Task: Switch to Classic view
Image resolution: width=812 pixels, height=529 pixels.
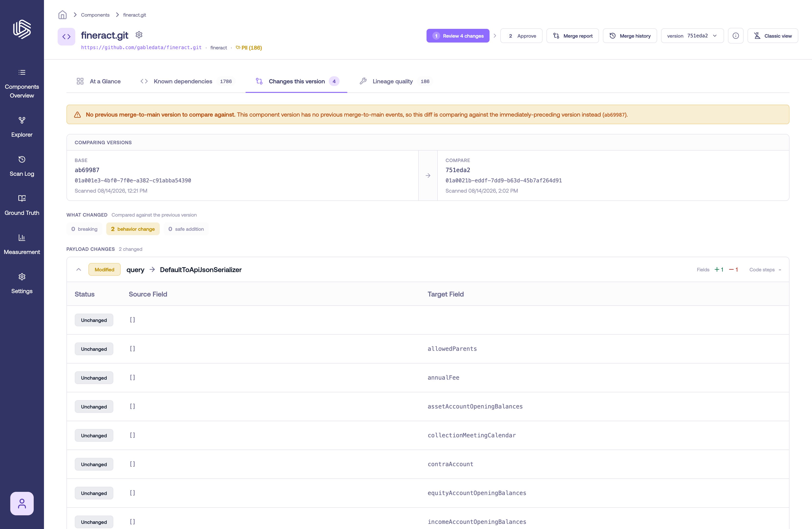Action: click(773, 36)
